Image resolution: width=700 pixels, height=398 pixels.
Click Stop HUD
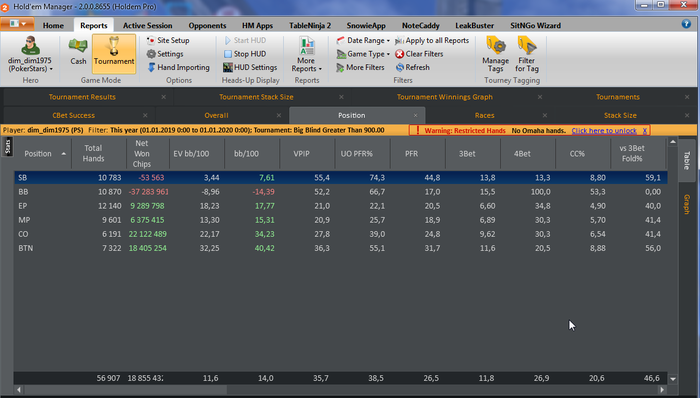[x=245, y=54]
